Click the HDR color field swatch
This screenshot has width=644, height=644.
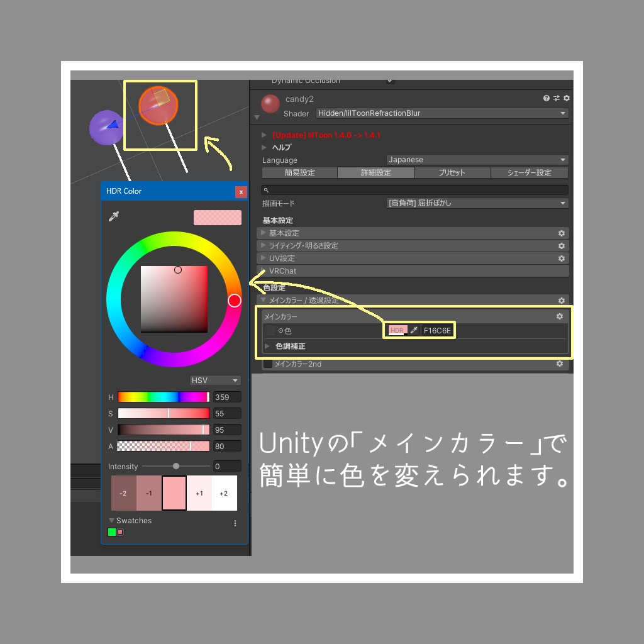397,330
